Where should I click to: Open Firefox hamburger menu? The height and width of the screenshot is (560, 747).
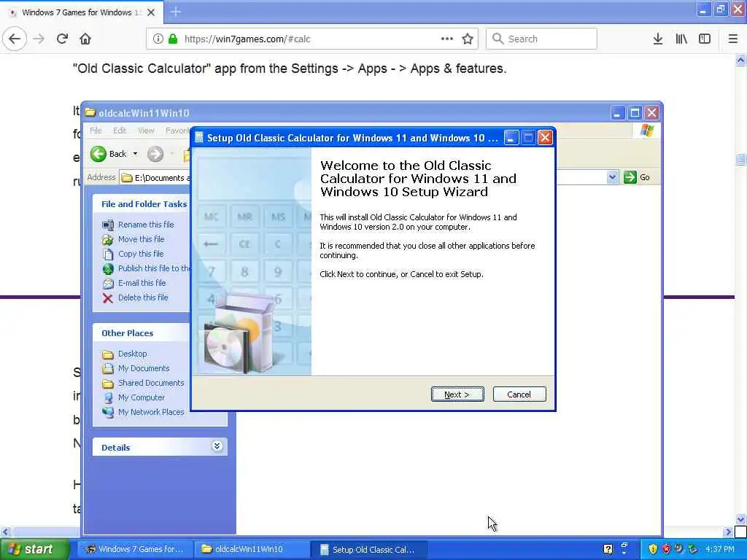(732, 39)
